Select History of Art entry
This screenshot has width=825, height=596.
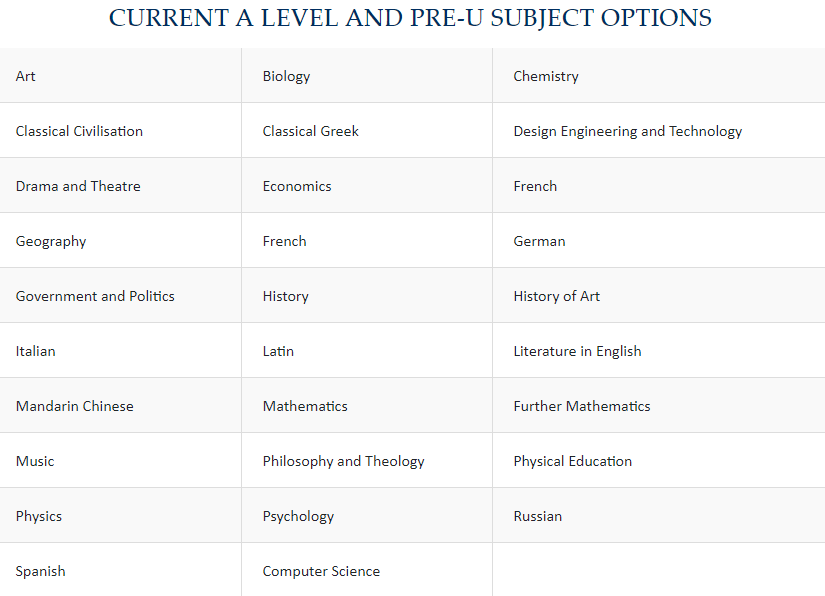point(556,297)
